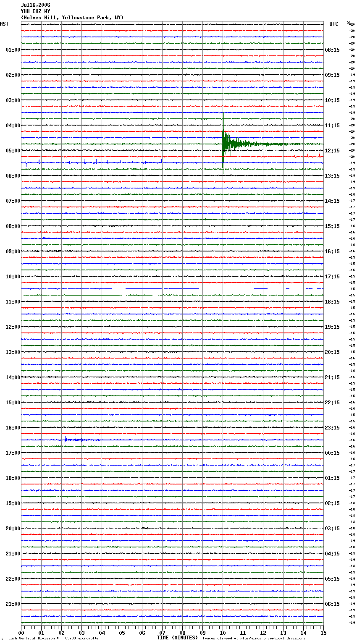Select the 10:00 MST row label
Image resolution: width=357 pixels, height=644 pixels.
13,277
